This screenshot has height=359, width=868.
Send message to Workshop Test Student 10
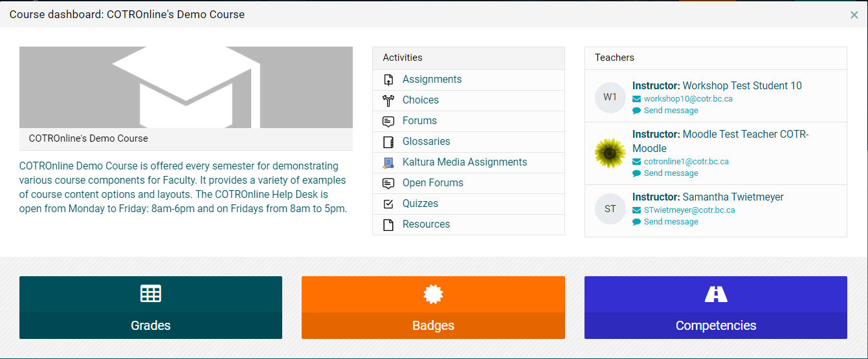point(671,111)
